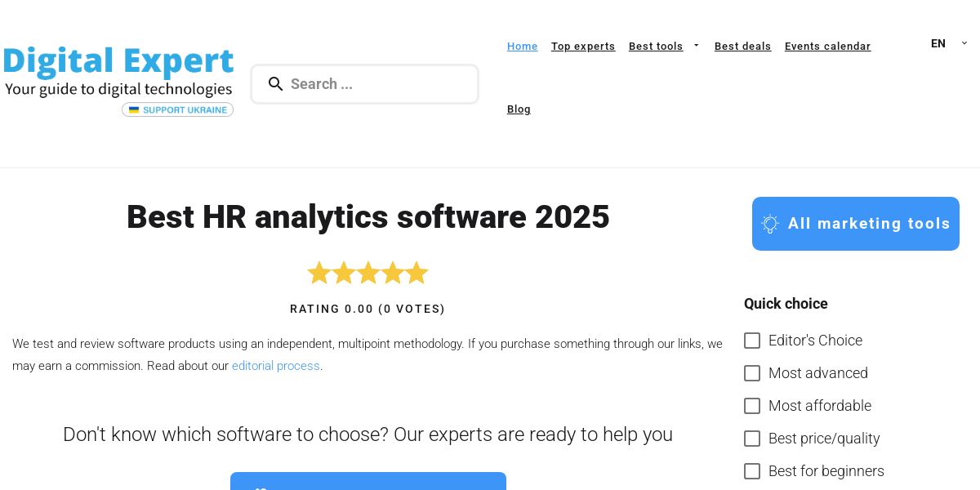
Task: Focus the Search input field
Action: tap(376, 84)
